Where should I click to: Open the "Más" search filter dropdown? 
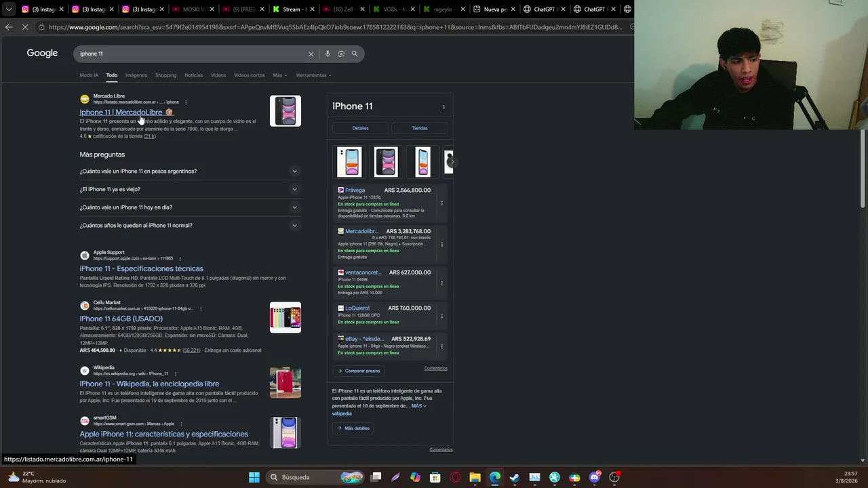[x=279, y=75]
